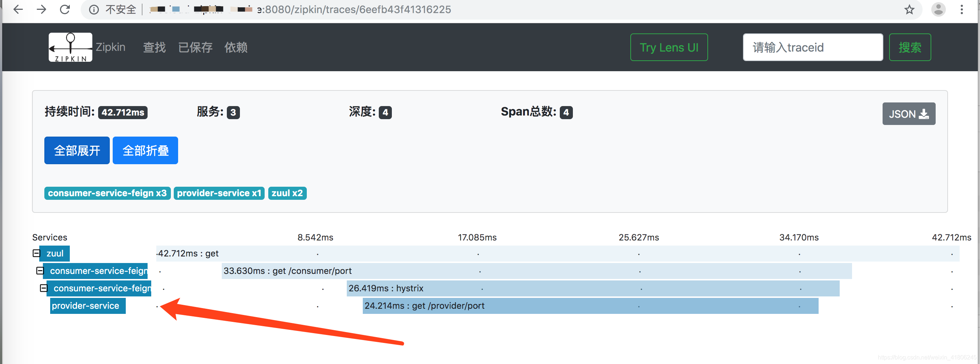Screen dimensions: 980x364
Task: Open the browser profile avatar
Action: (x=938, y=9)
